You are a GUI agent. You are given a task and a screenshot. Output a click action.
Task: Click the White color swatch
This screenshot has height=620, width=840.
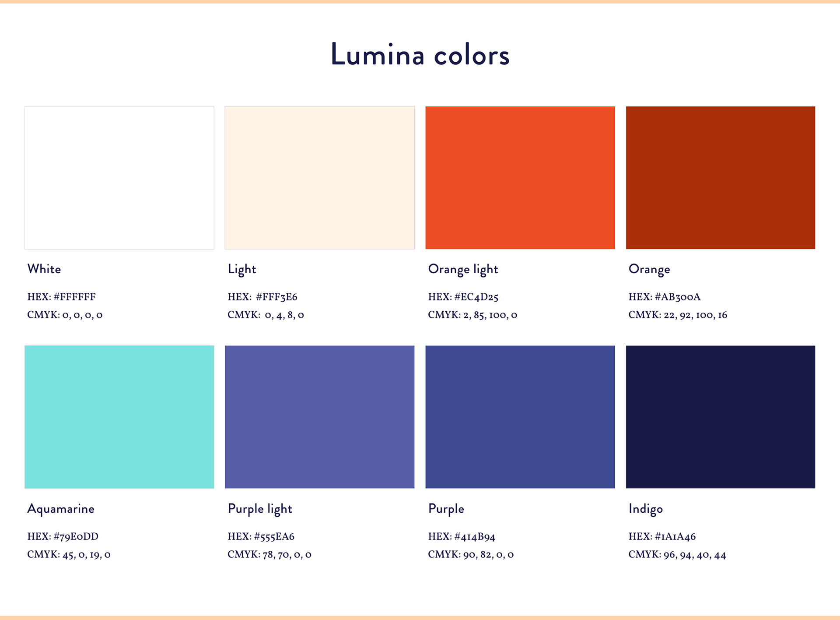[119, 178]
